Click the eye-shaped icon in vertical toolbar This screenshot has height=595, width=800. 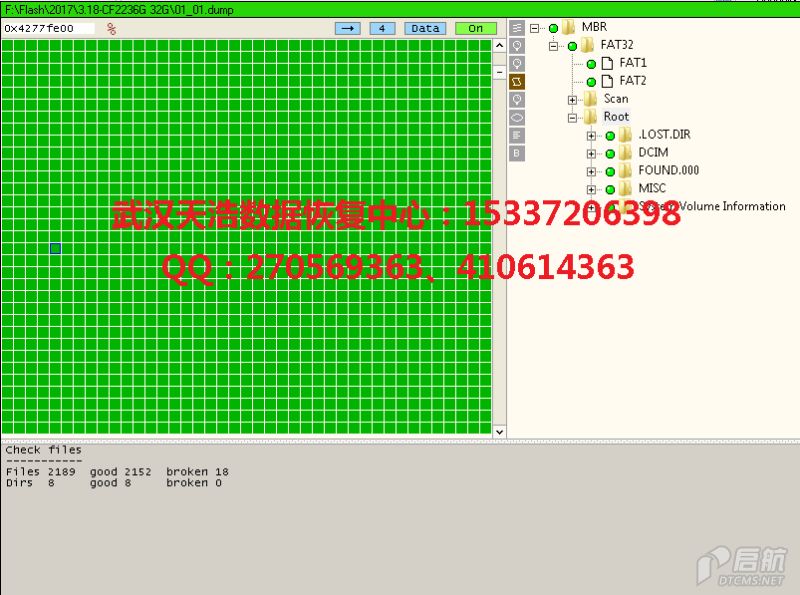(x=517, y=117)
